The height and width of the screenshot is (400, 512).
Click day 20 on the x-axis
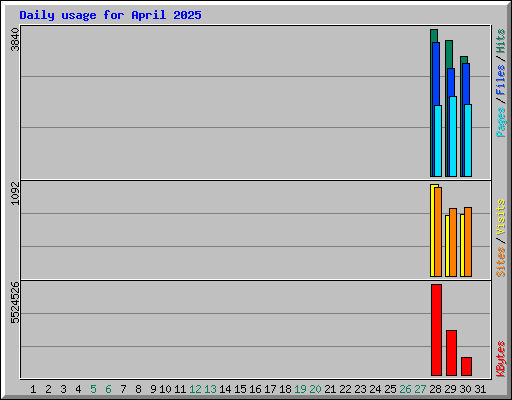[x=315, y=389]
